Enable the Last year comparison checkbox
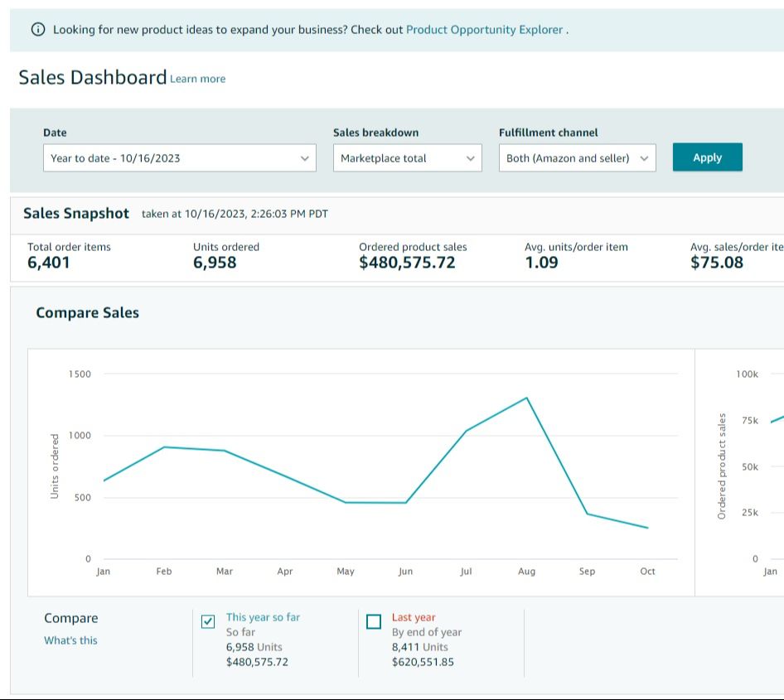The width and height of the screenshot is (784, 700). [x=374, y=621]
